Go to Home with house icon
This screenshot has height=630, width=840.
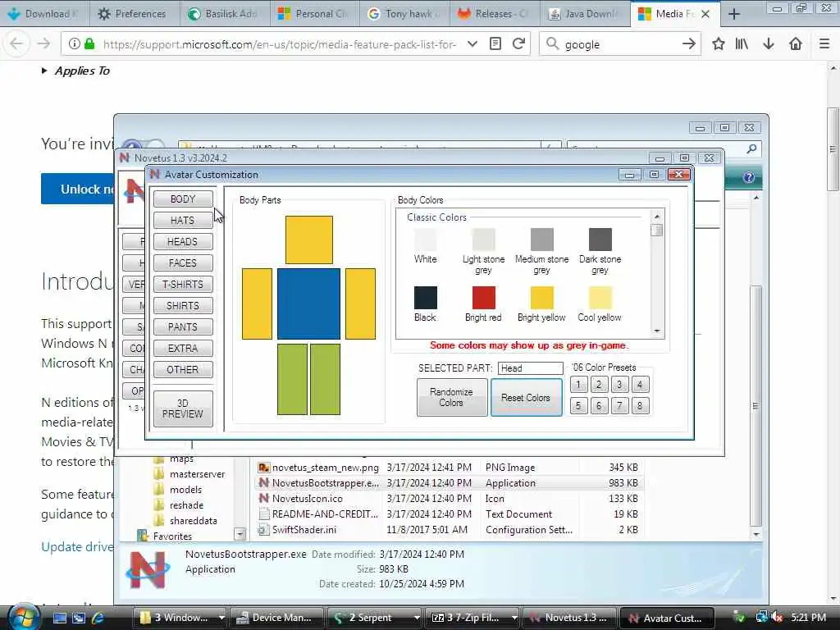(796, 44)
